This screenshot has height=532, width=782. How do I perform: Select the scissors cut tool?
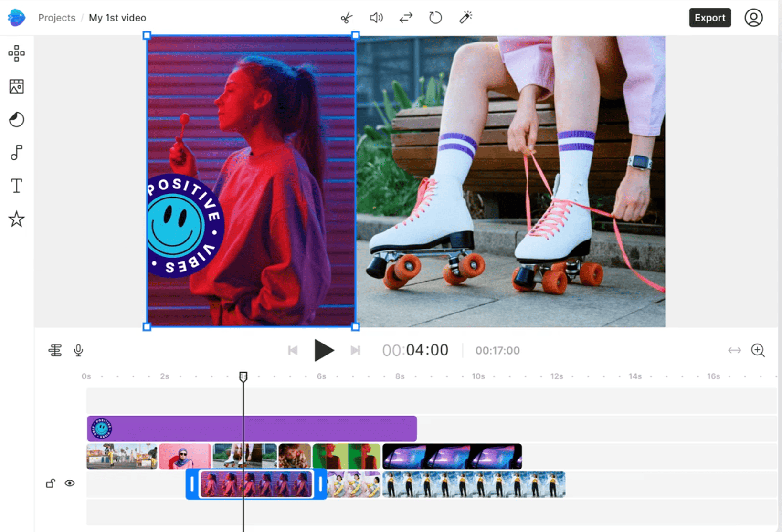347,18
